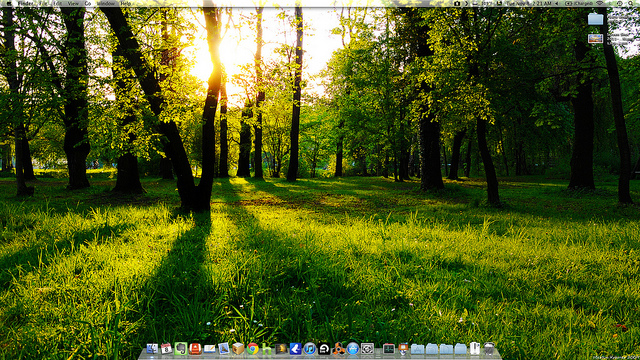Open the volume speaker menu icon
640x360 pixels.
pos(557,3)
